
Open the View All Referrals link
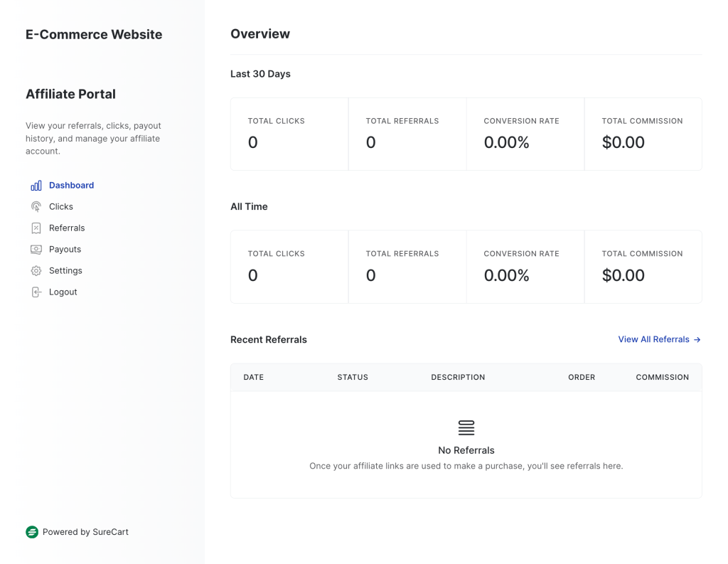(653, 339)
